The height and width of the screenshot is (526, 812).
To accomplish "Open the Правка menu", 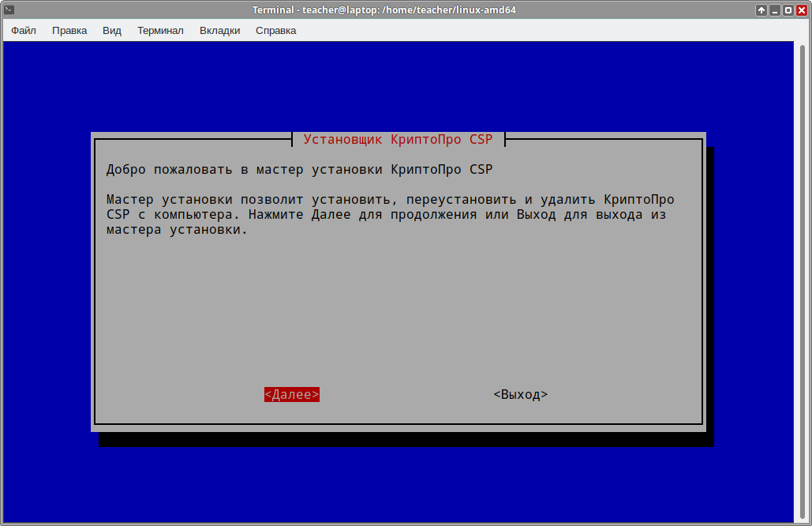I will point(69,31).
